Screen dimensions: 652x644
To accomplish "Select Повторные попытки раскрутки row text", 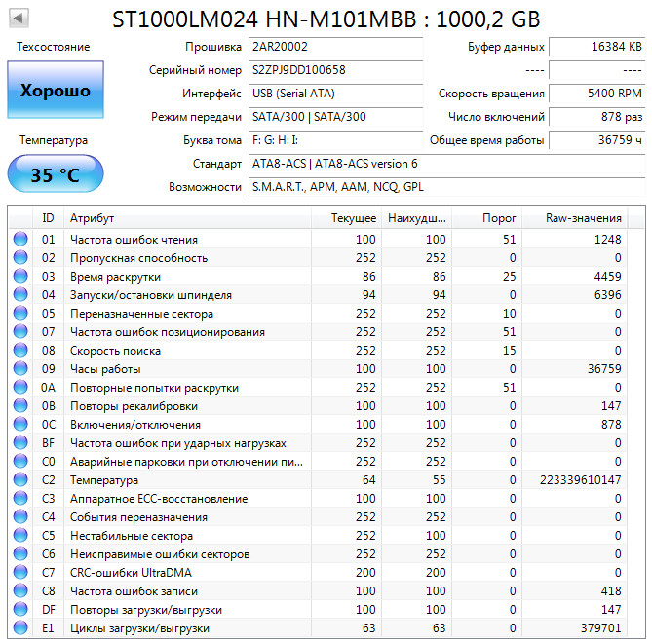I will [154, 388].
